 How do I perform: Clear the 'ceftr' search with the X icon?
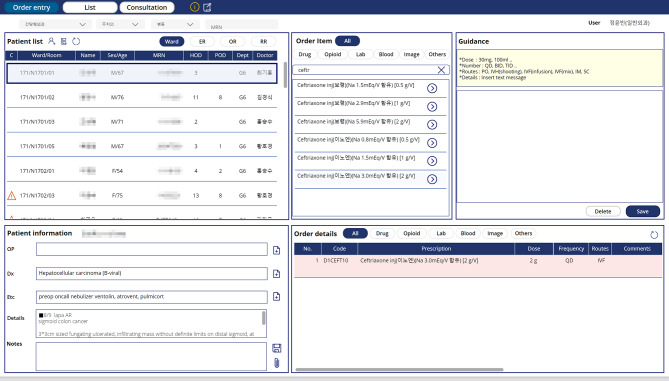click(x=441, y=70)
